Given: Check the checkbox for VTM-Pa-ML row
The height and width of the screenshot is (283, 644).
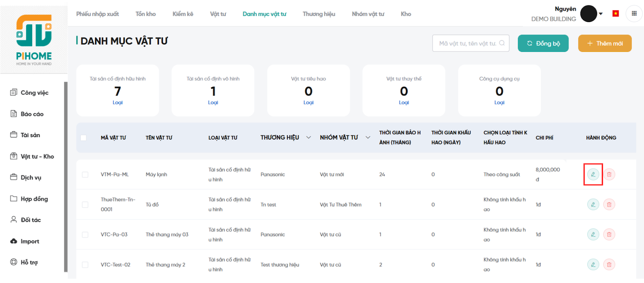Looking at the screenshot, I should pyautogui.click(x=85, y=174).
